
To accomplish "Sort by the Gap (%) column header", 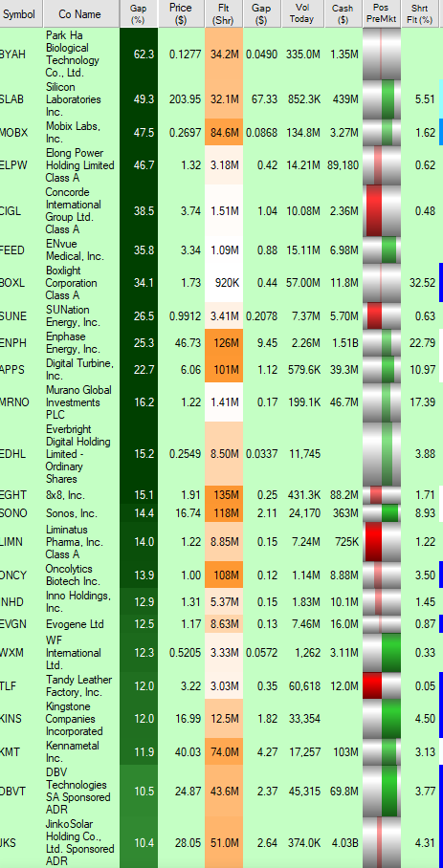I will coord(139,13).
